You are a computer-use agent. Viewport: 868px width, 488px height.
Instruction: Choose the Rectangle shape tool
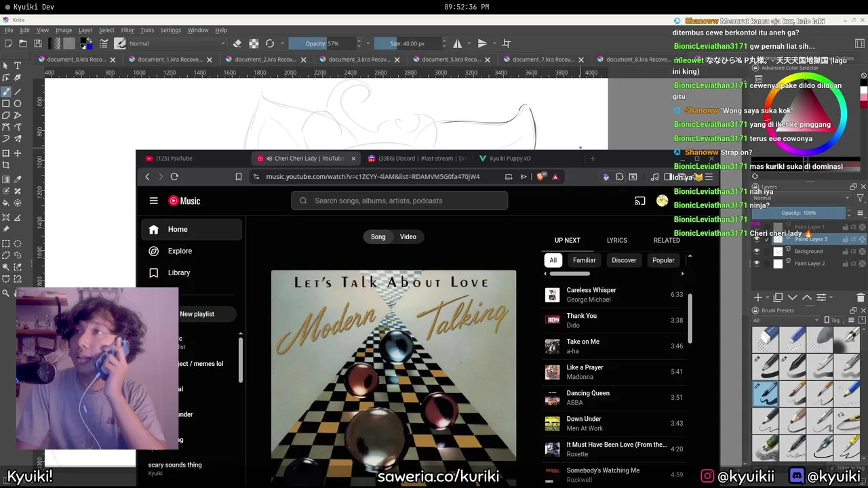(6, 104)
